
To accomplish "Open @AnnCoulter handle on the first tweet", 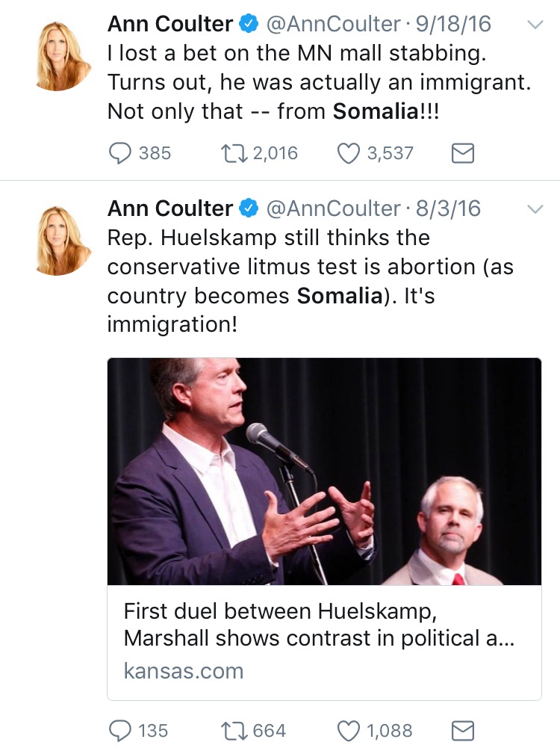I will click(333, 24).
